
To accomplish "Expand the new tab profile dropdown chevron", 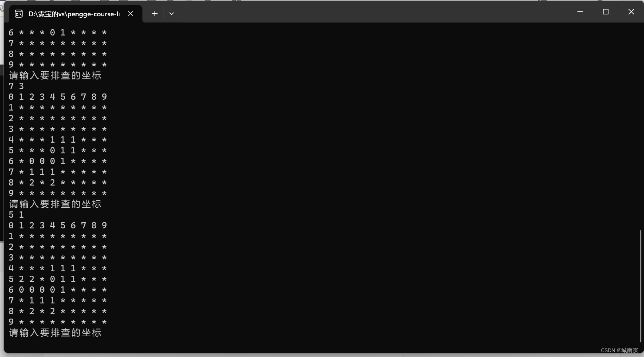I will [x=172, y=14].
